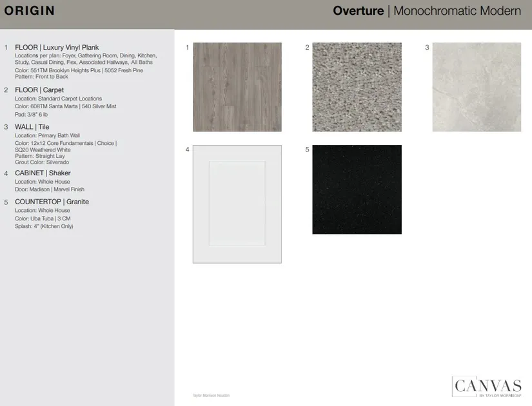Click the CANVAS by Taylor Morrison logo
This screenshot has width=532, height=406.
(x=487, y=387)
